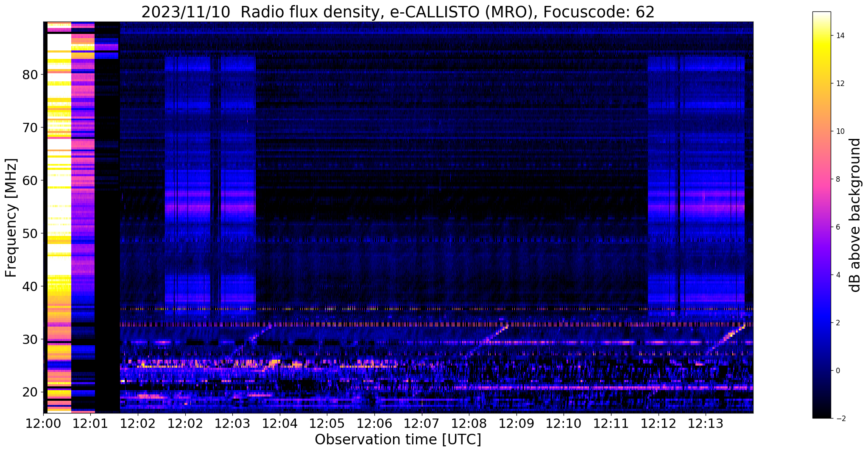This screenshot has width=868, height=452.
Task: Click the 12:05 time tick label
Action: 327,423
